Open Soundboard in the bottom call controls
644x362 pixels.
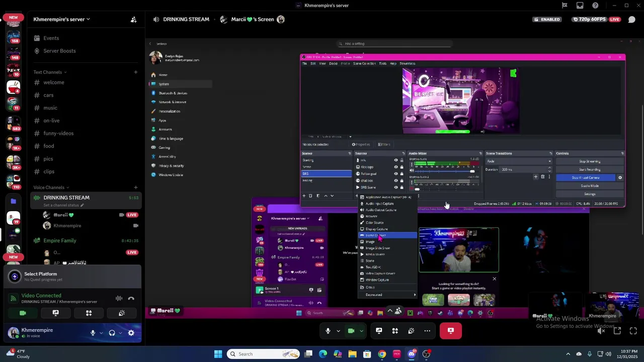tap(411, 331)
